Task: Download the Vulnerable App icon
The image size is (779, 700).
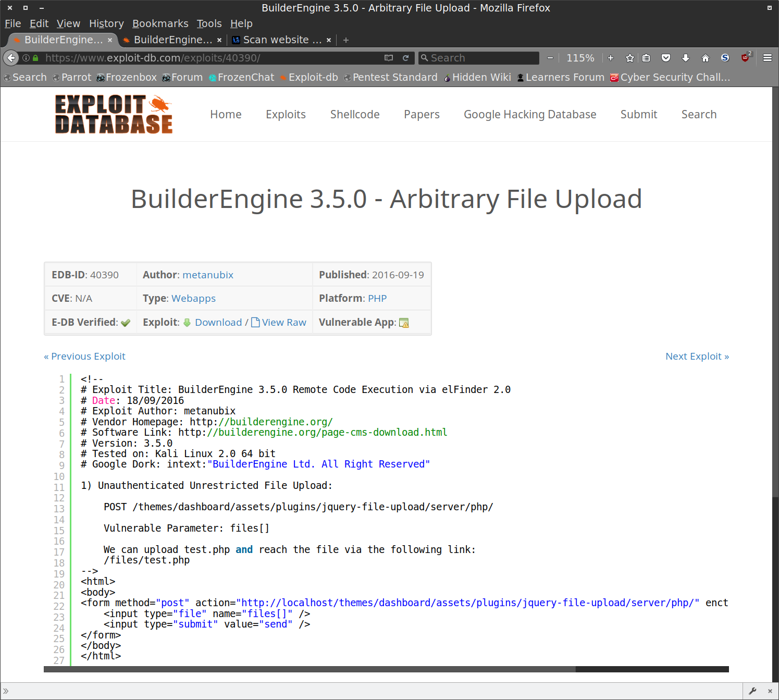Action: (x=404, y=323)
